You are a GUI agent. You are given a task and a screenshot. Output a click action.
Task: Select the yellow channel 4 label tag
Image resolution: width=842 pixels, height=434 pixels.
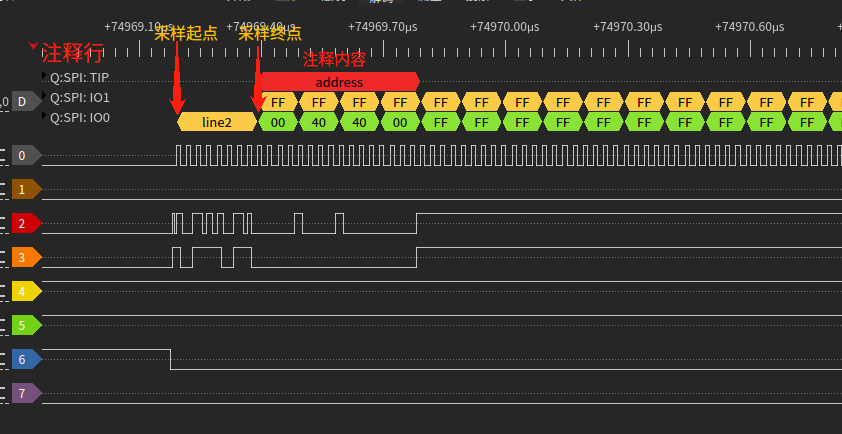pos(26,292)
